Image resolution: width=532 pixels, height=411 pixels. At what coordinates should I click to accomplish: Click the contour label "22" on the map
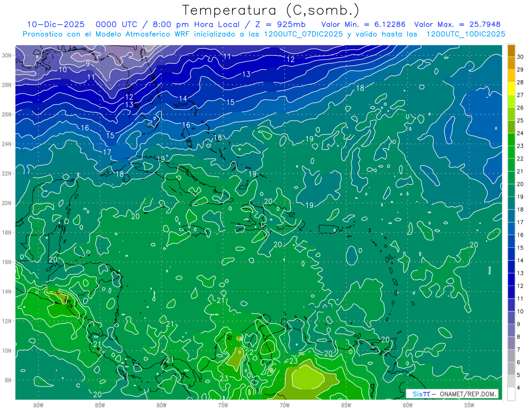tap(250, 352)
